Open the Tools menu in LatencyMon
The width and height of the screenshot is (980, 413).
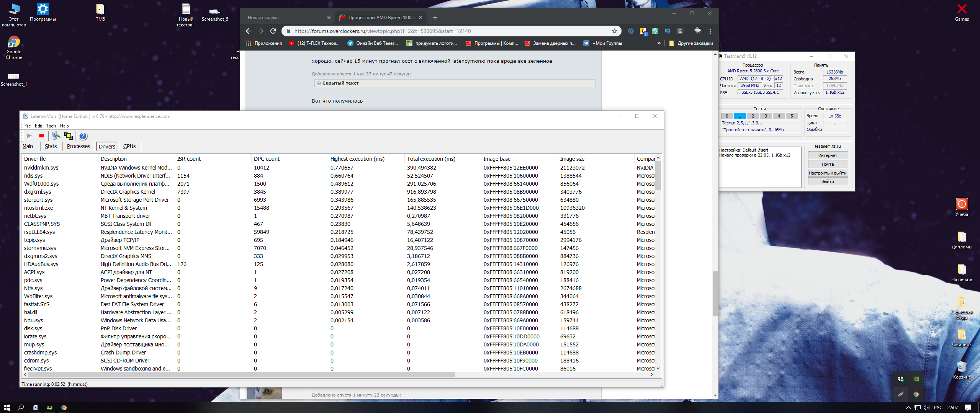pyautogui.click(x=51, y=126)
